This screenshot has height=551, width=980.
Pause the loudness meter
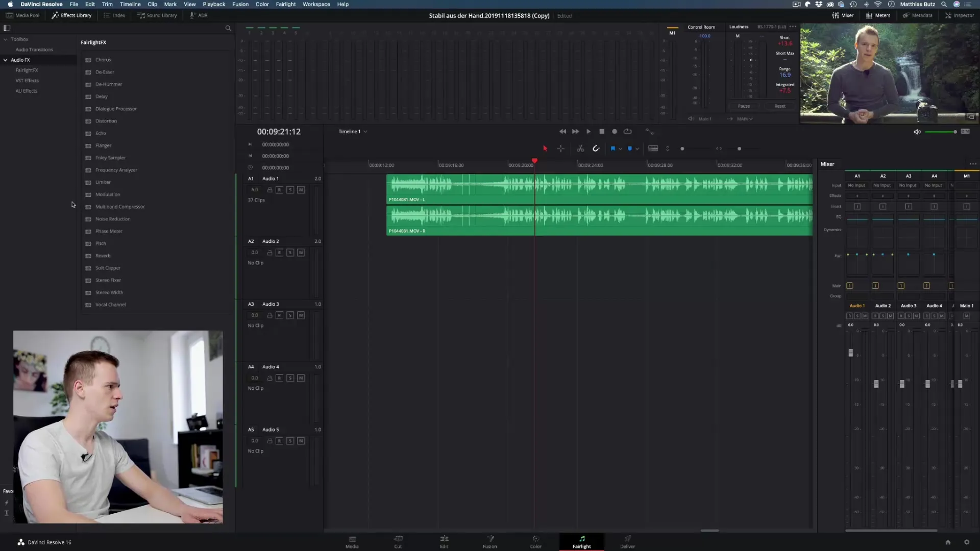pyautogui.click(x=744, y=106)
